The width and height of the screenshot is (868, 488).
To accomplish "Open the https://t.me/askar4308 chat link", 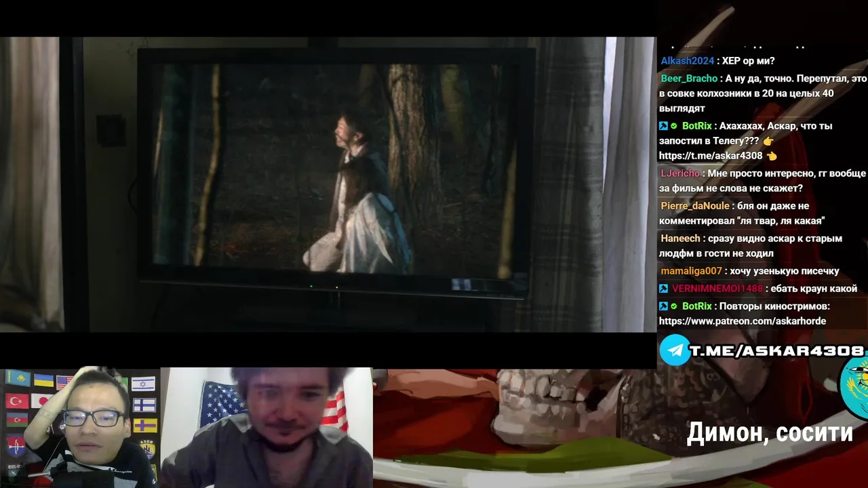I will pos(711,156).
